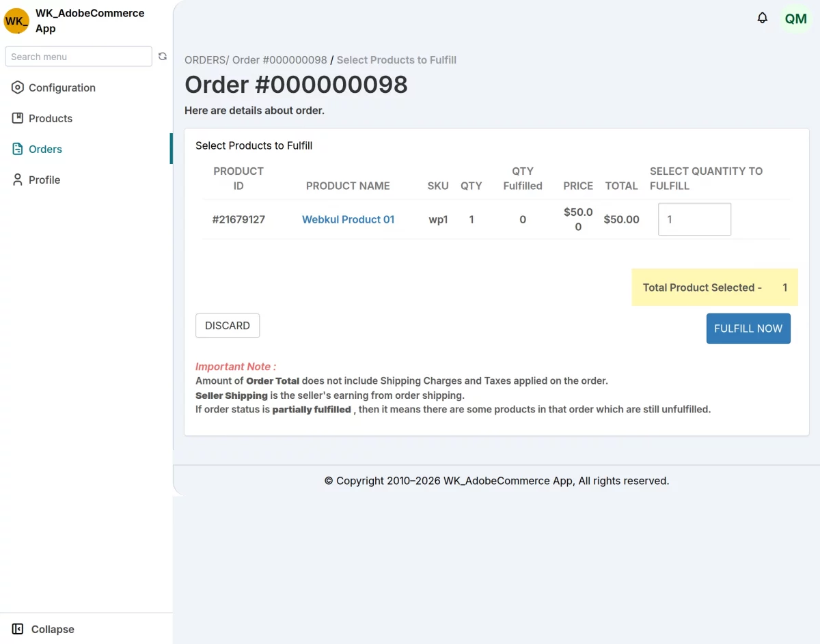The width and height of the screenshot is (820, 644).
Task: Click the DISCARD button
Action: pyautogui.click(x=228, y=326)
